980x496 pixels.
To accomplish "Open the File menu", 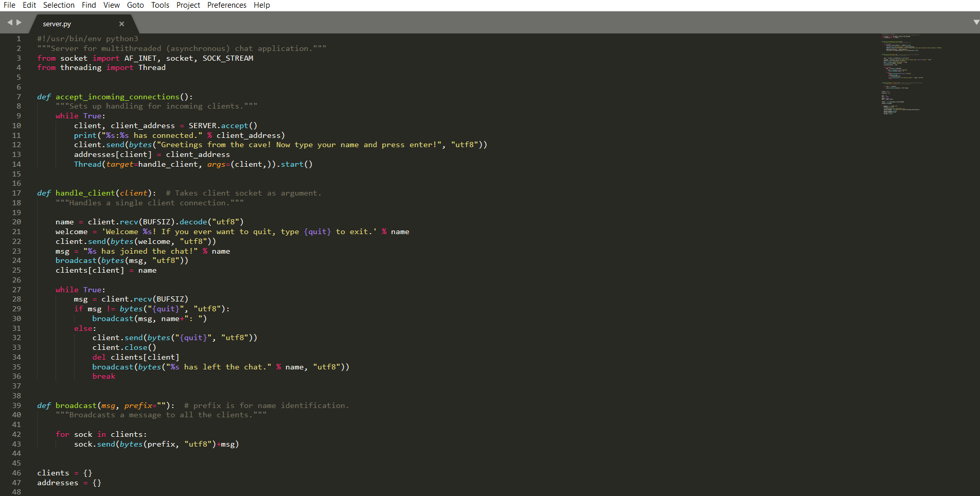I will [9, 5].
